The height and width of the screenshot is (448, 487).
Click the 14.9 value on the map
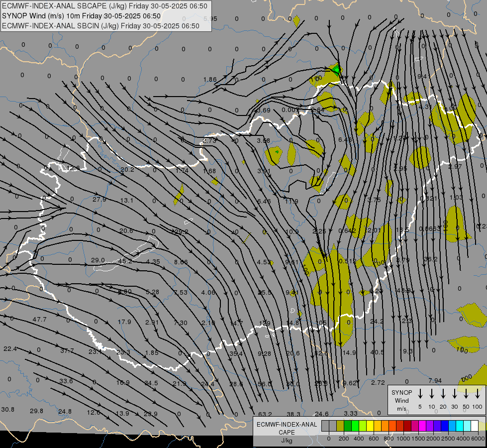tap(349, 352)
